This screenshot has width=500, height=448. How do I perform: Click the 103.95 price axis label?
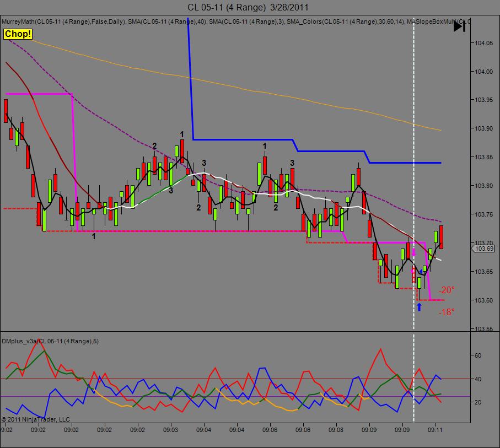click(x=483, y=100)
